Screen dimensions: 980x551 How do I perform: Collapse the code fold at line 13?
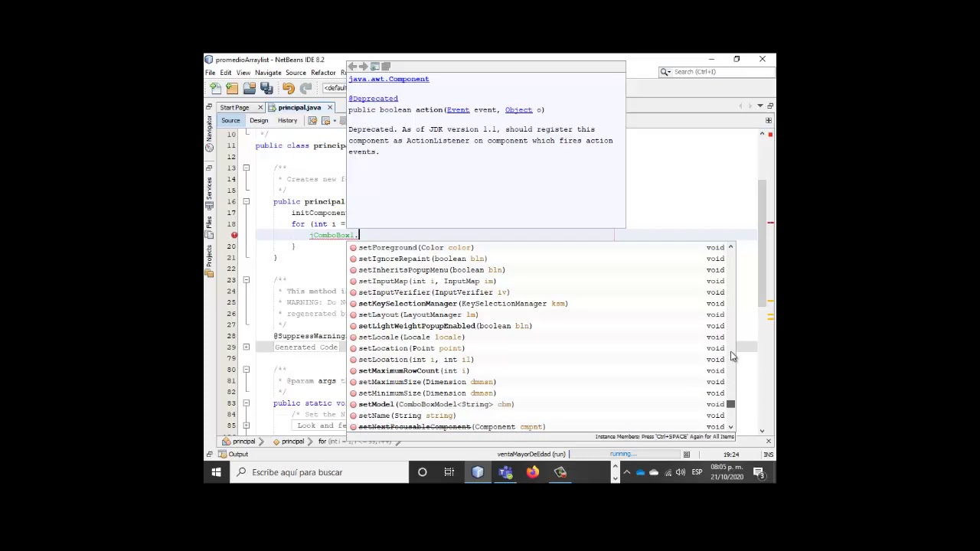tap(246, 168)
